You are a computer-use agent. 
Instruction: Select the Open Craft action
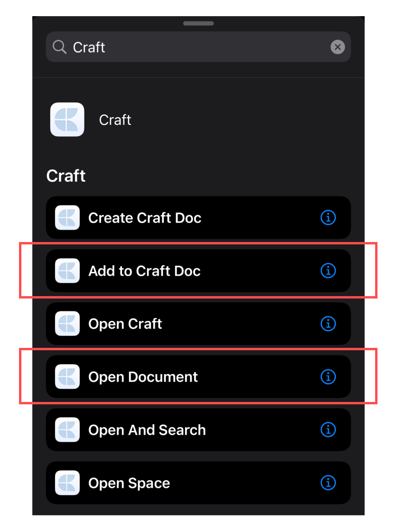click(198, 324)
